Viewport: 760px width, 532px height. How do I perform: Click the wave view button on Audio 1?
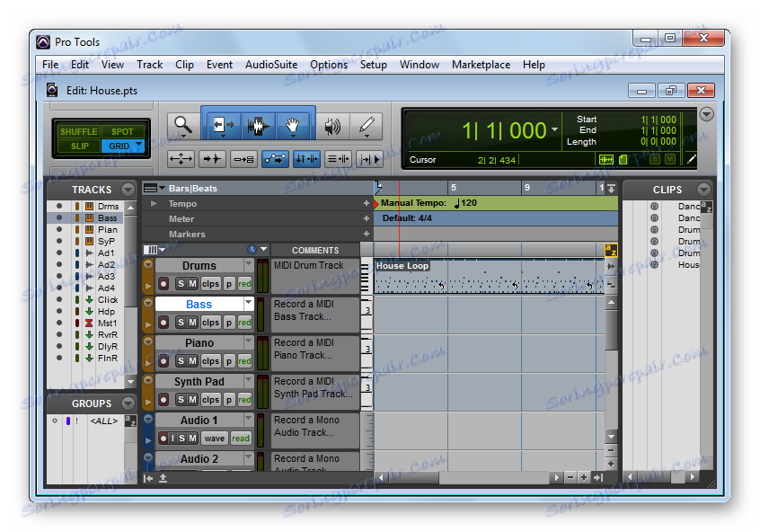[x=214, y=439]
